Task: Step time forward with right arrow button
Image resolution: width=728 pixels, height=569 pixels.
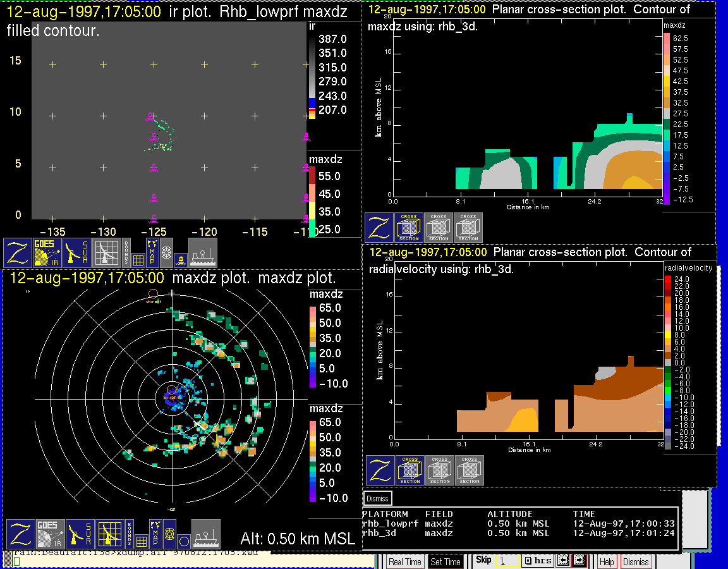Action: click(x=579, y=561)
